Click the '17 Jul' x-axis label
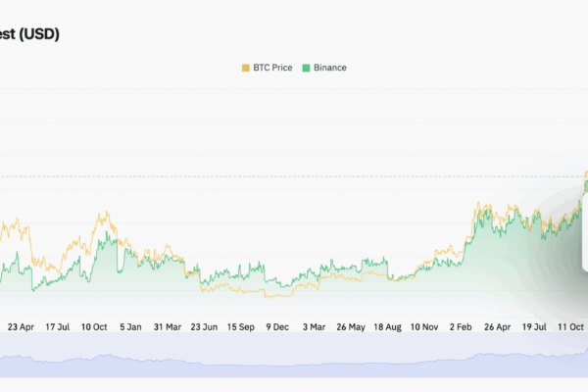588x392 pixels. coord(58,325)
